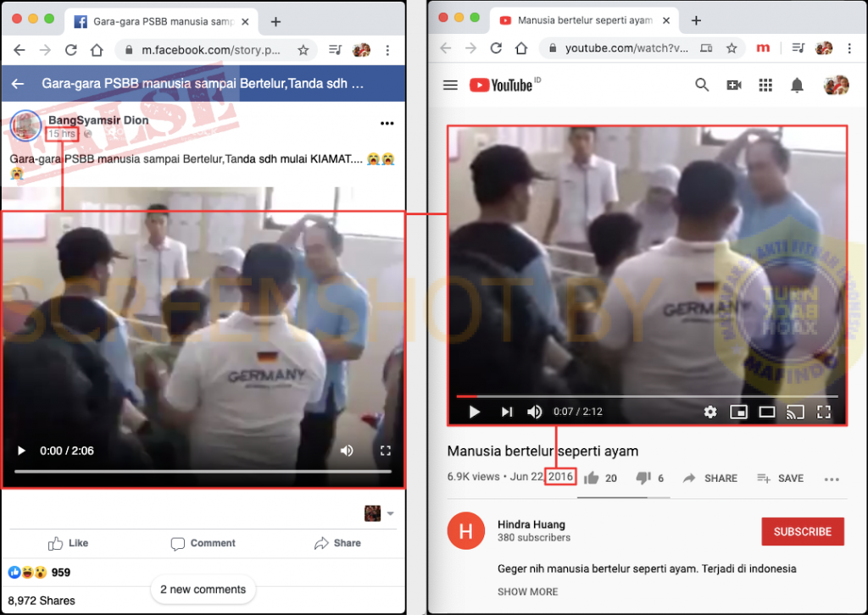
Task: Mute the Facebook video sound
Action: point(347,451)
